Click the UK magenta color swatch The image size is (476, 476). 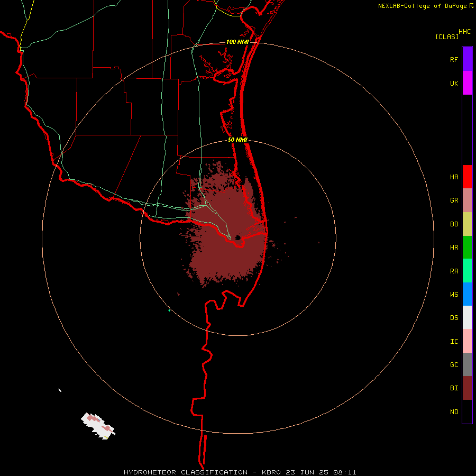click(467, 83)
